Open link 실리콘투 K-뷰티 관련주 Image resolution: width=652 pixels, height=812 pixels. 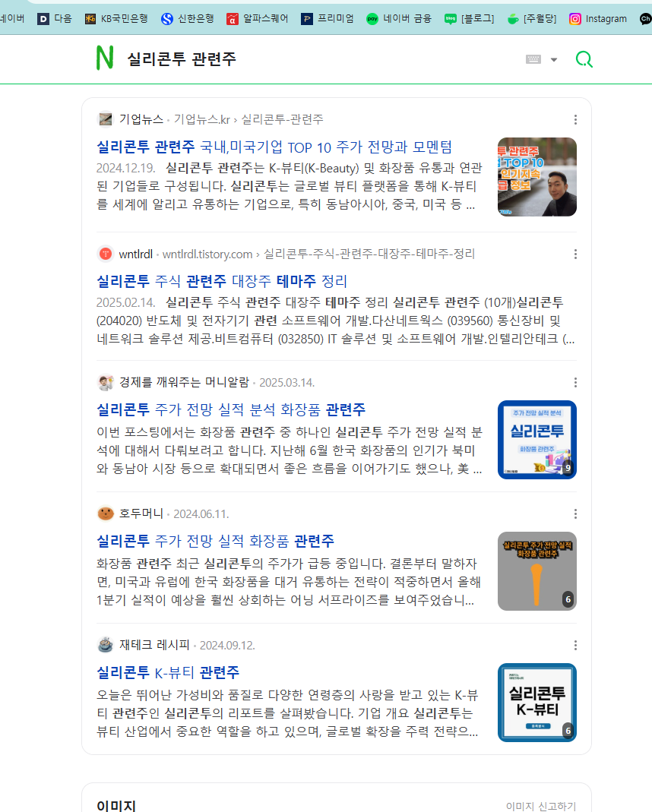pyautogui.click(x=168, y=672)
